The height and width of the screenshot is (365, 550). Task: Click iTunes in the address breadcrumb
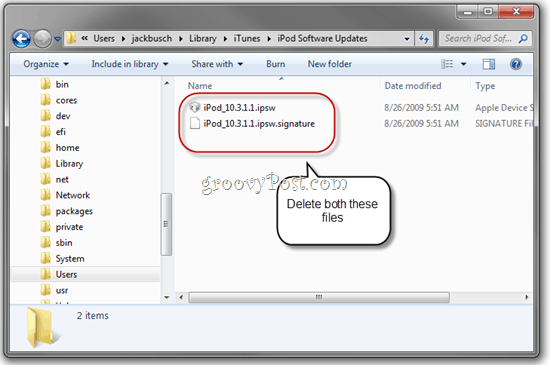pos(247,39)
